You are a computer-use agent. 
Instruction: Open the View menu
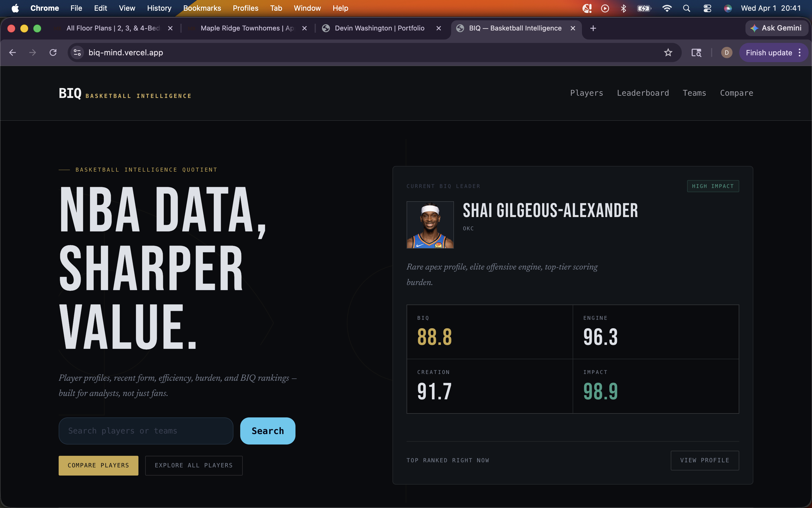127,8
